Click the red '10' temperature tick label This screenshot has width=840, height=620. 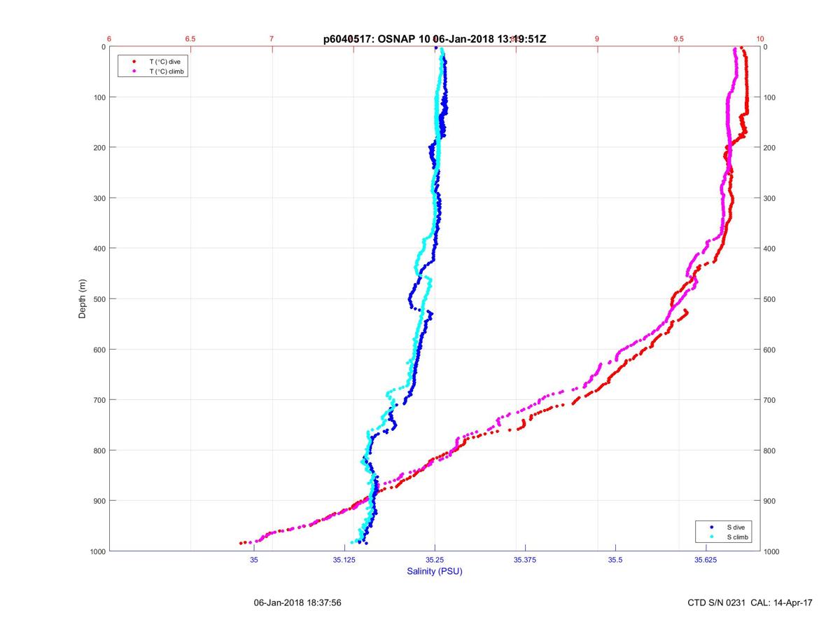click(x=759, y=39)
